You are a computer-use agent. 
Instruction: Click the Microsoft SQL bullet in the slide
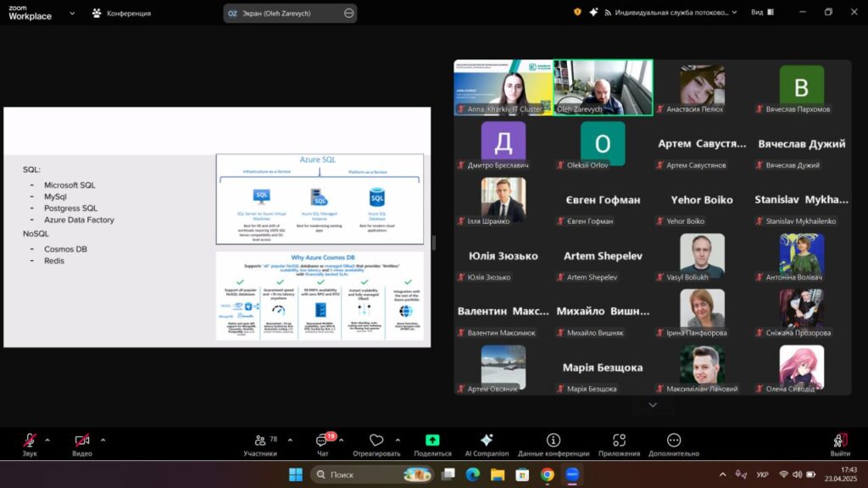(70, 185)
